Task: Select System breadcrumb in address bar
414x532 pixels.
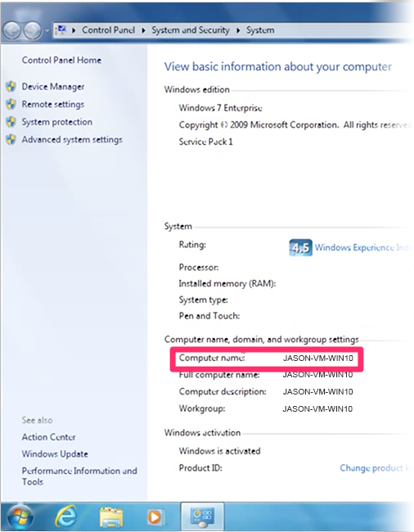Action: 260,30
